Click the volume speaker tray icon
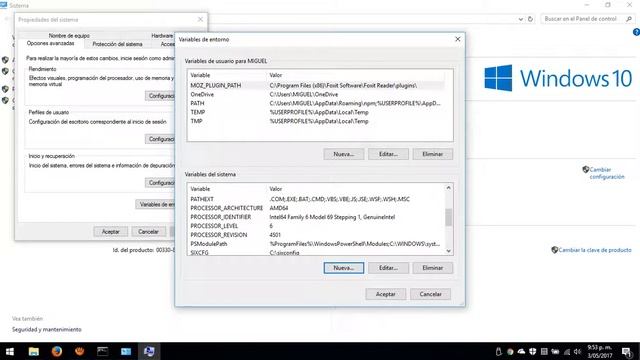The width and height of the screenshot is (640, 360). 577,351
